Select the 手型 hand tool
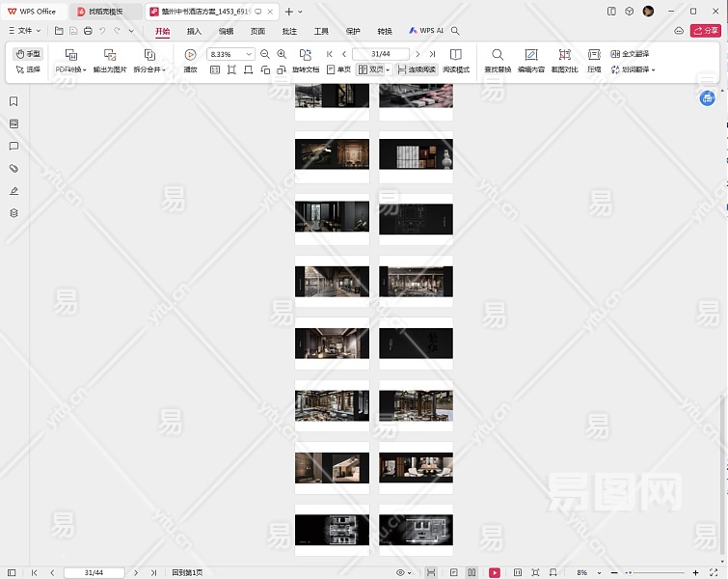The height and width of the screenshot is (579, 728). [x=28, y=54]
